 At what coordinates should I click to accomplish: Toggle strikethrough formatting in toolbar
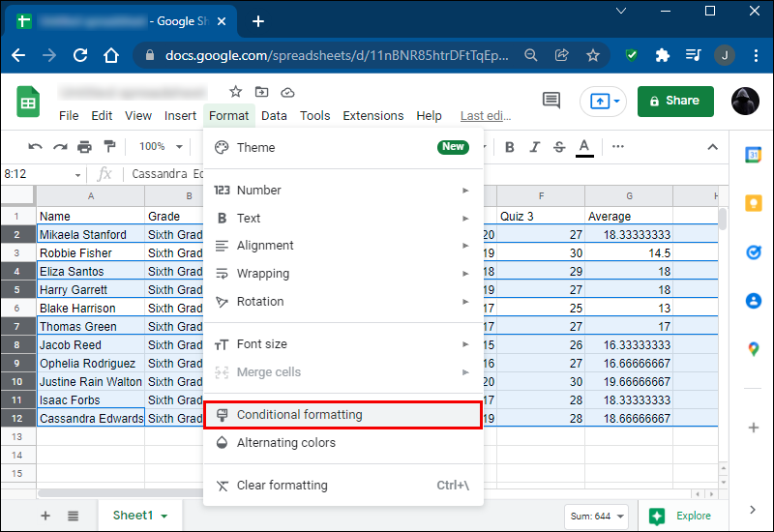tap(558, 147)
